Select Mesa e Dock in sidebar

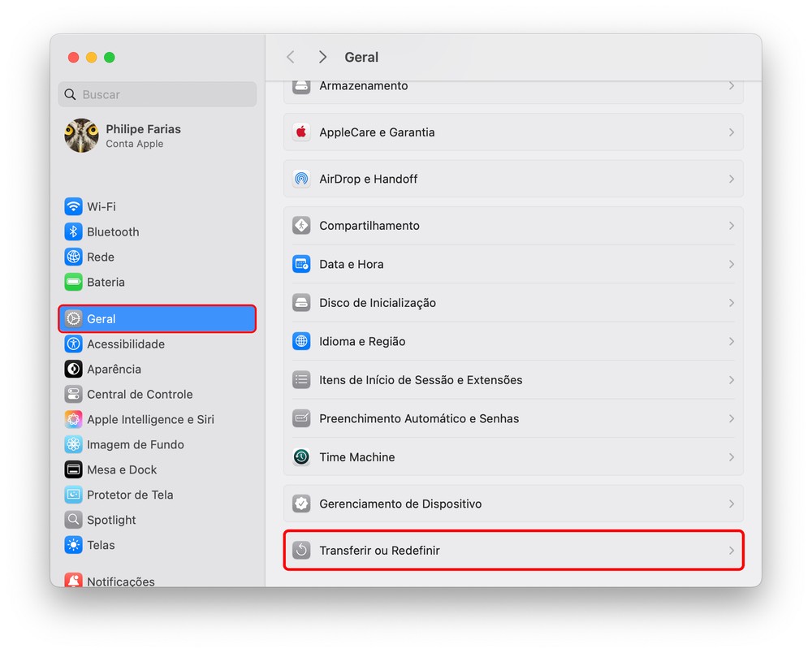157,469
